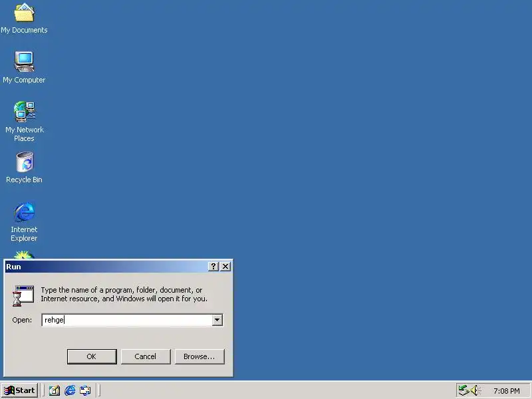The width and height of the screenshot is (532, 399).
Task: Open the My Documents desktop icon
Action: pyautogui.click(x=24, y=19)
